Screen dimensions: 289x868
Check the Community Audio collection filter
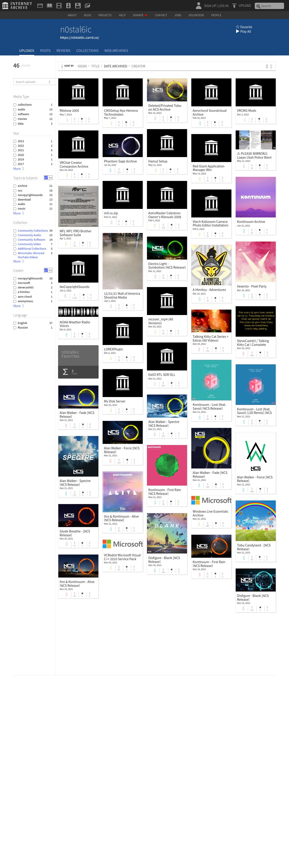pyautogui.click(x=15, y=235)
